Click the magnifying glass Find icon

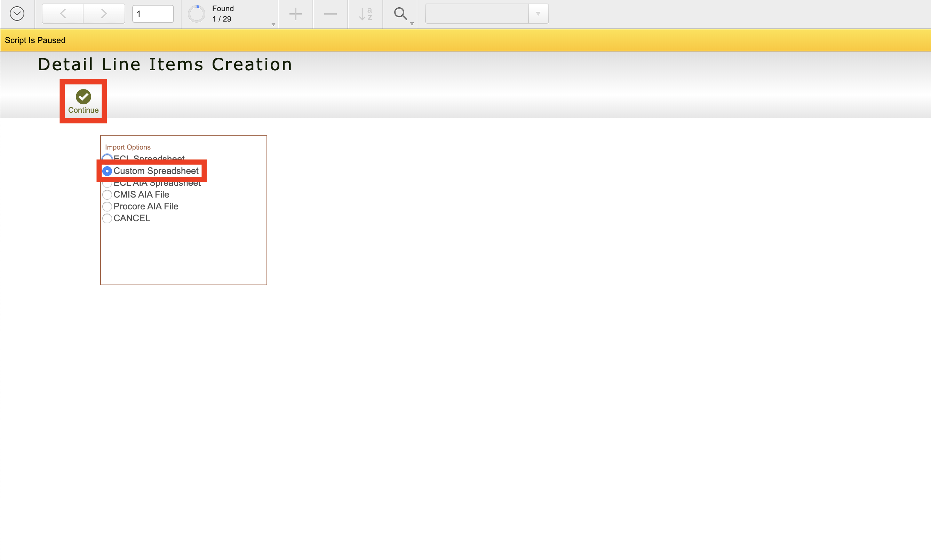pyautogui.click(x=400, y=14)
